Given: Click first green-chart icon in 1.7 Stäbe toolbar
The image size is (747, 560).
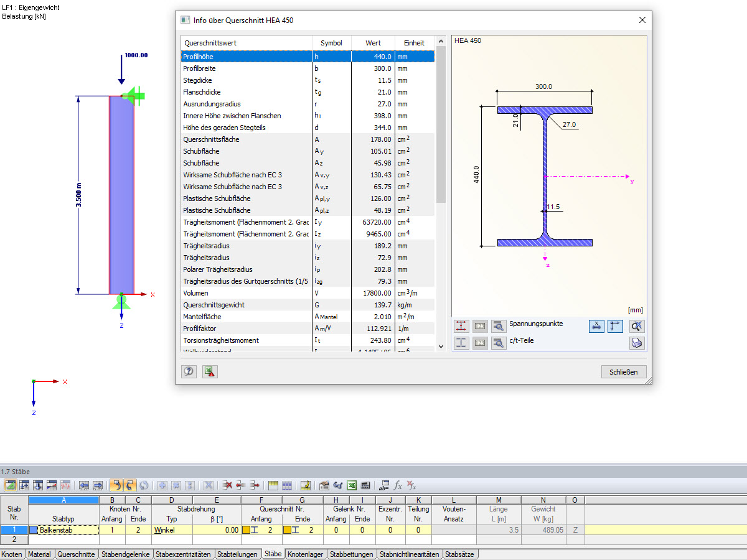Looking at the screenshot, I should tap(11, 485).
